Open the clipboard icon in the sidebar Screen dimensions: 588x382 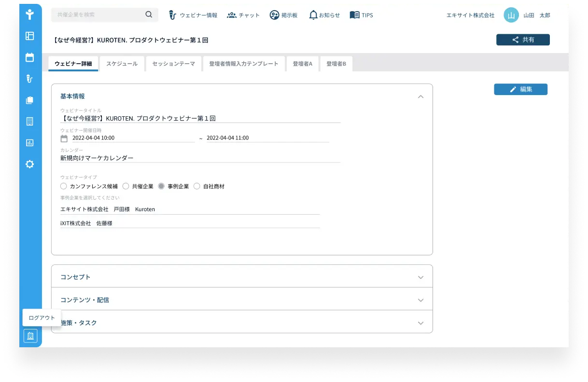(x=30, y=100)
